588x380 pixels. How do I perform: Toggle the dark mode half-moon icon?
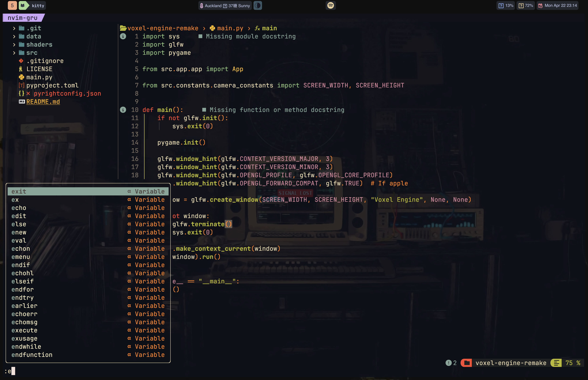click(x=258, y=5)
